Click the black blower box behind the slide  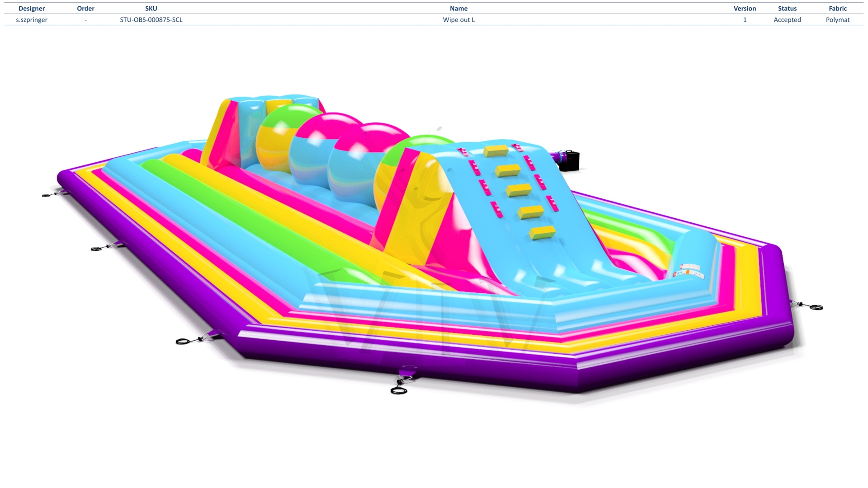[569, 161]
